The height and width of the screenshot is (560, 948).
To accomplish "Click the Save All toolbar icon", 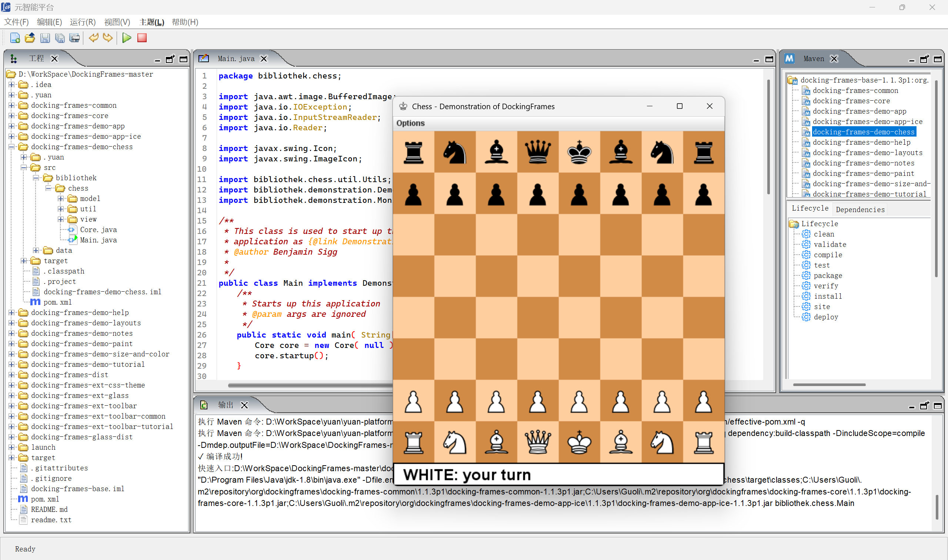I will [x=60, y=38].
